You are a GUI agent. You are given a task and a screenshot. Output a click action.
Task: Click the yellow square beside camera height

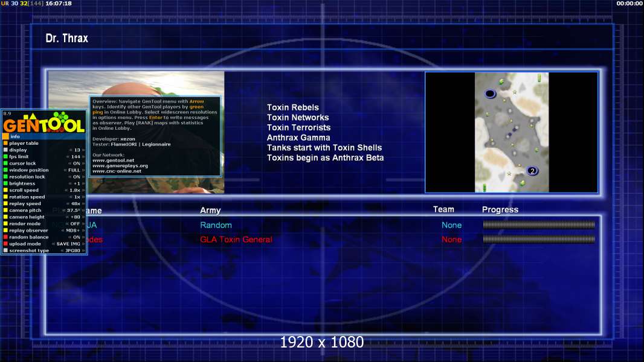tap(5, 217)
